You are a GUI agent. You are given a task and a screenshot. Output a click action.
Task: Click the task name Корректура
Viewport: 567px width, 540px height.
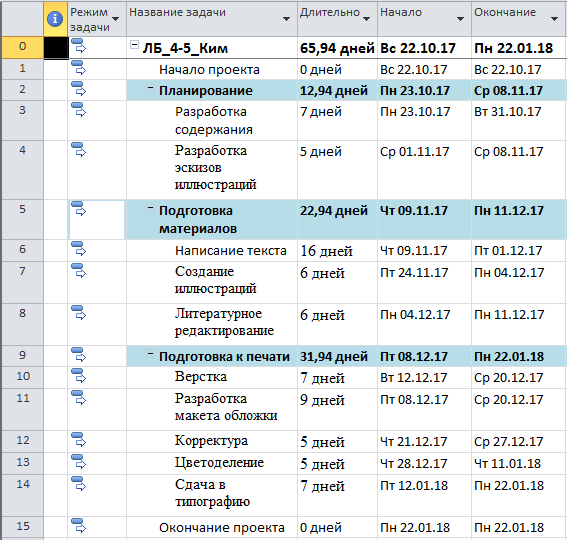pyautogui.click(x=212, y=441)
